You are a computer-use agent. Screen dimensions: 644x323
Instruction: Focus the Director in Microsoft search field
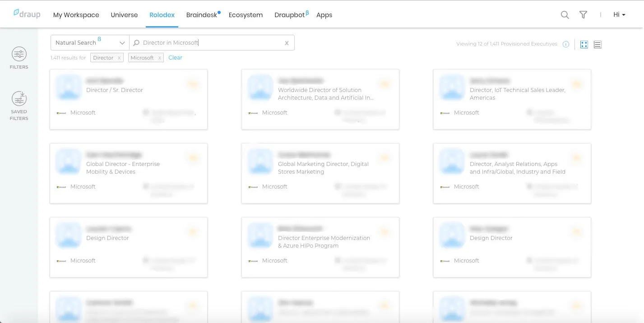pos(212,43)
